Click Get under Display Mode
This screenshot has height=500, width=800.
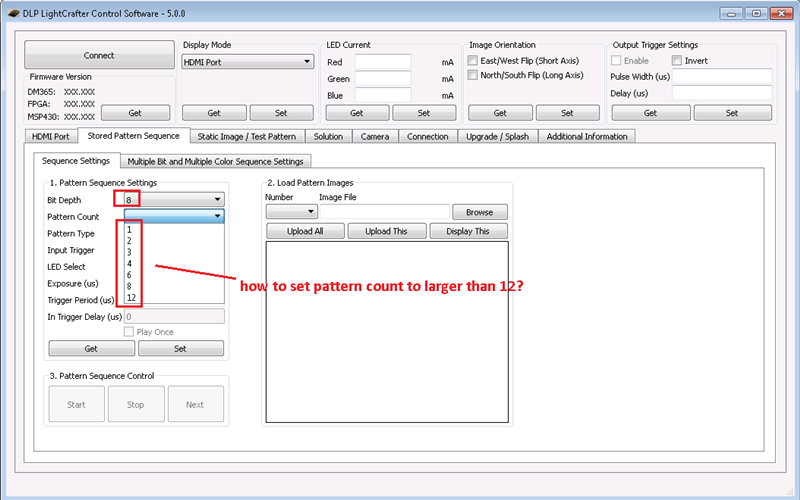(214, 113)
